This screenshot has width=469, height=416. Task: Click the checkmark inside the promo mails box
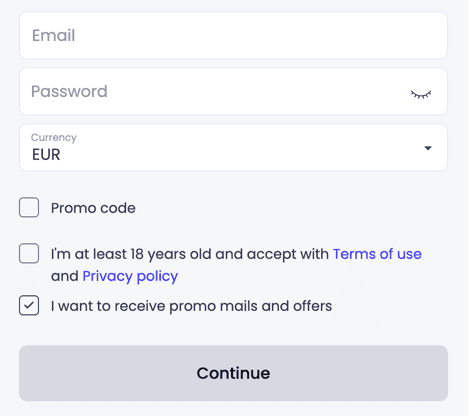[29, 305]
